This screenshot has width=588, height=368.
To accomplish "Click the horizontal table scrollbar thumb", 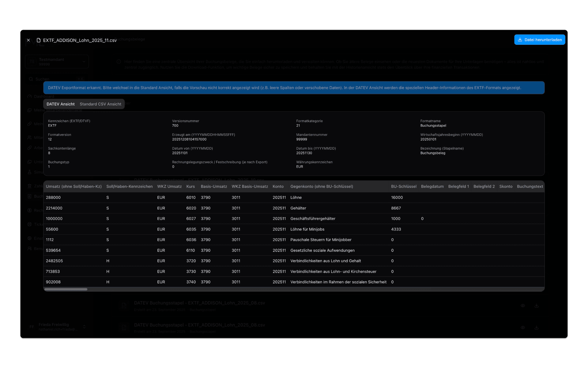I will [66, 289].
